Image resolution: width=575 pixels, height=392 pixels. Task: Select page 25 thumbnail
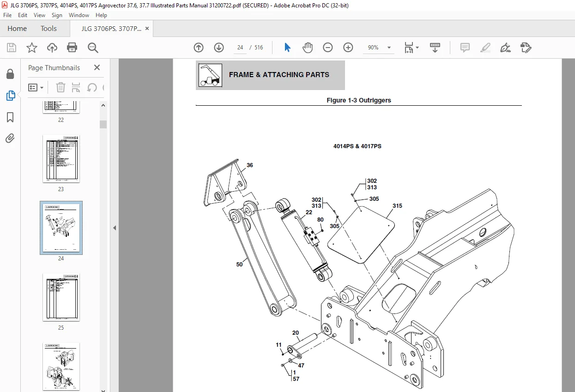click(x=61, y=297)
